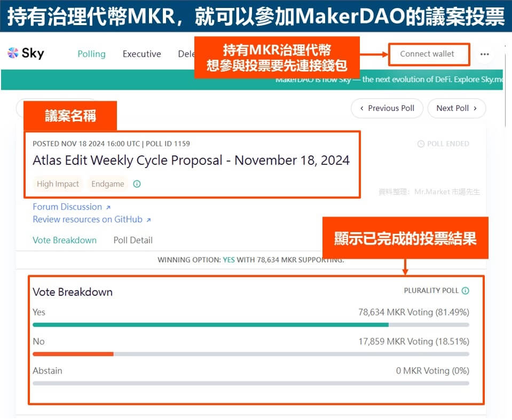Click the text "17,859 MKR Voting (18.51%)"
The width and height of the screenshot is (512, 420).
point(414,342)
